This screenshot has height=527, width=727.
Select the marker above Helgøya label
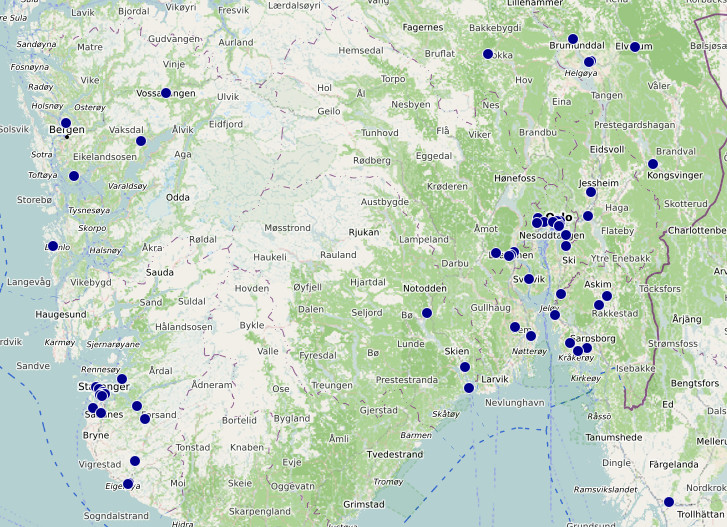pos(590,62)
